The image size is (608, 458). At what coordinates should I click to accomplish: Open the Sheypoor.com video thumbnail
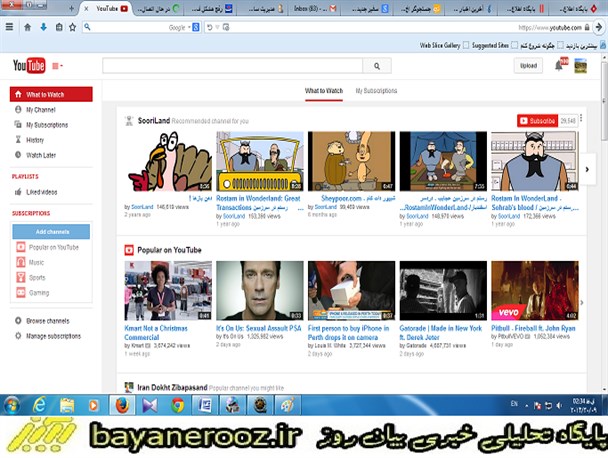(351, 161)
